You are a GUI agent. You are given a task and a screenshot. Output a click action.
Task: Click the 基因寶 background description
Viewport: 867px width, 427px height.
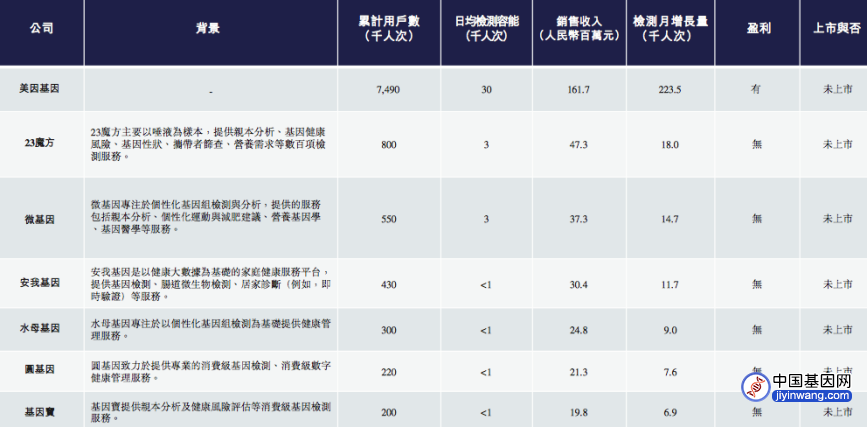(x=211, y=412)
